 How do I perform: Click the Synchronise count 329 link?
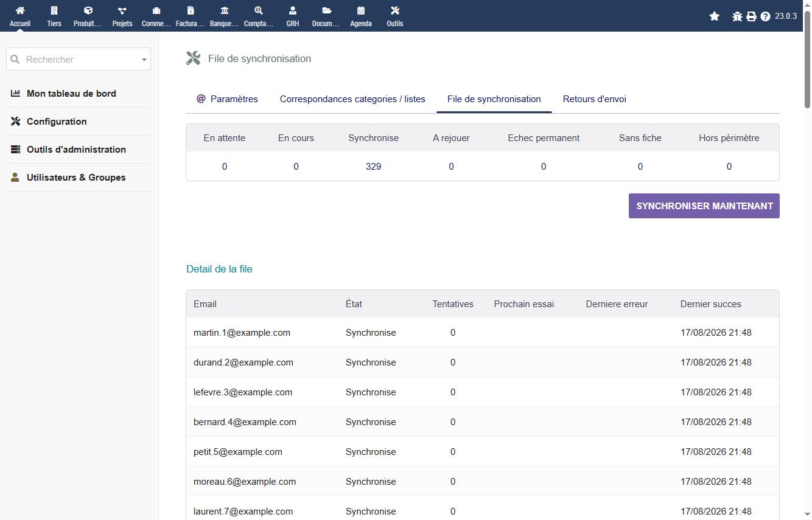(374, 167)
